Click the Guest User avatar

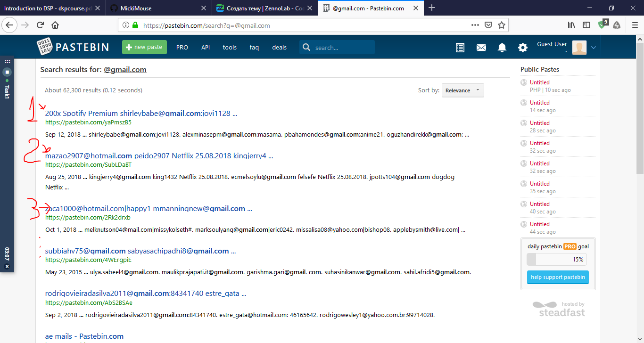[x=579, y=47]
